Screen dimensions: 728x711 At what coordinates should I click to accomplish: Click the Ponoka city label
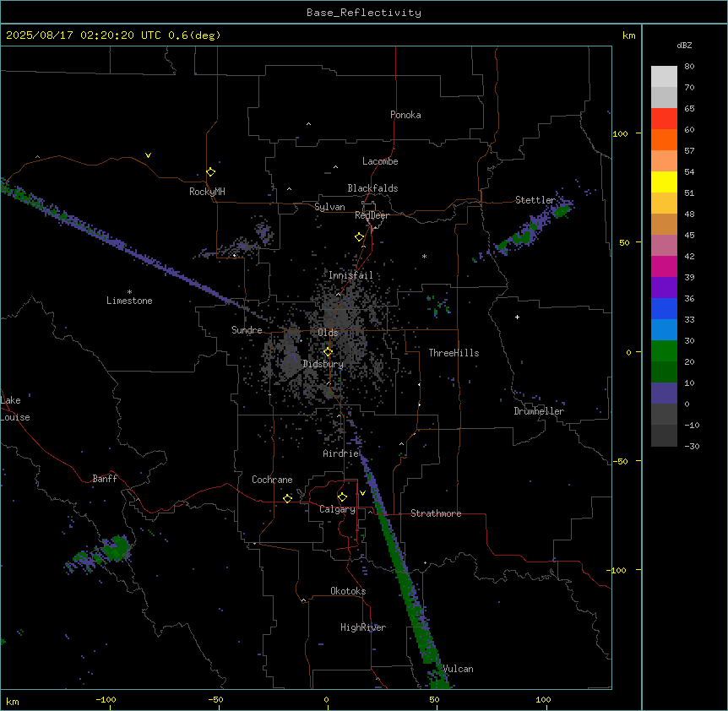tap(405, 115)
